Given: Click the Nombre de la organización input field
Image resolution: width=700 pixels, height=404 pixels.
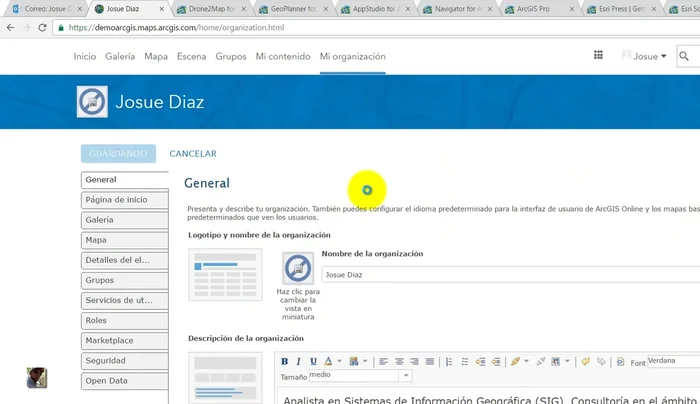Looking at the screenshot, I should point(511,275).
